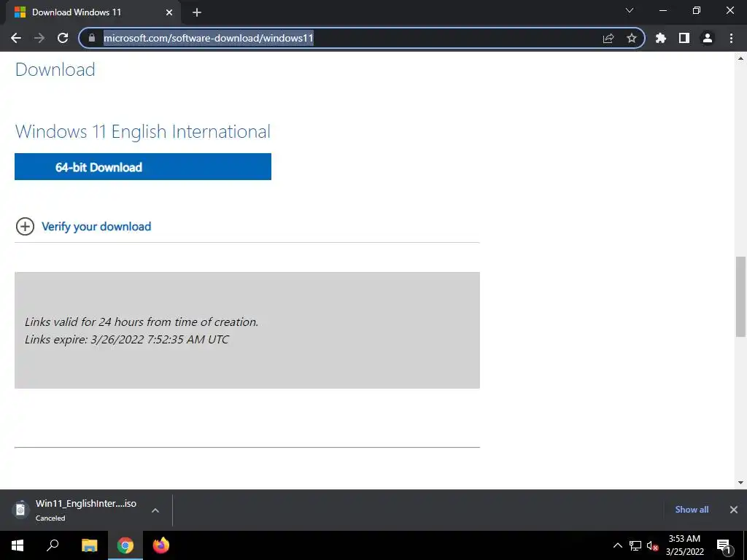Close the Download Windows 11 tab
Viewport: 747px width, 560px height.
(169, 12)
